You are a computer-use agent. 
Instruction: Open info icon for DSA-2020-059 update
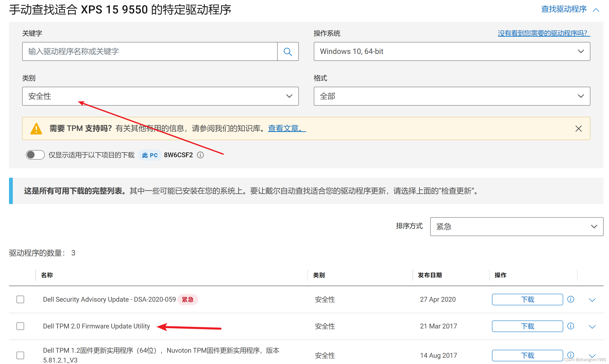tap(570, 299)
